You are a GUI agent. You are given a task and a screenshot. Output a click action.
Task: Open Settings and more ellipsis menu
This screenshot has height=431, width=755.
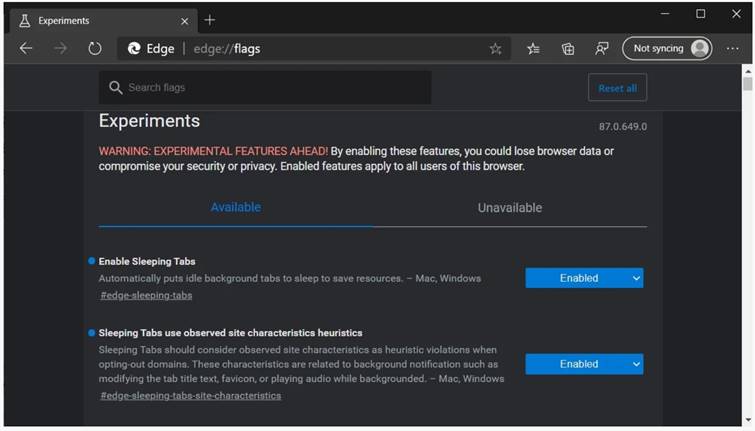pyautogui.click(x=732, y=49)
